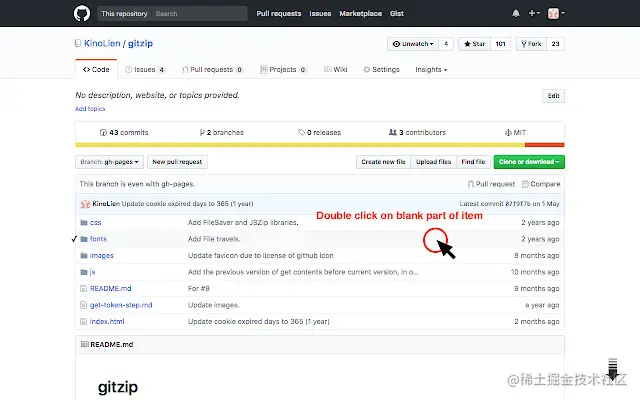Viewport: 640px width, 400px height.
Task: Click Upload files button
Action: [x=433, y=162]
